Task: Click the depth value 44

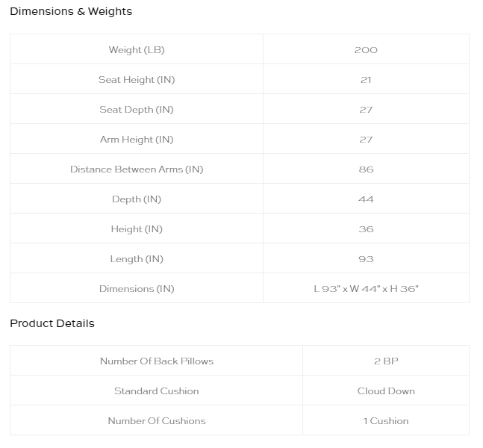Action: [x=366, y=199]
